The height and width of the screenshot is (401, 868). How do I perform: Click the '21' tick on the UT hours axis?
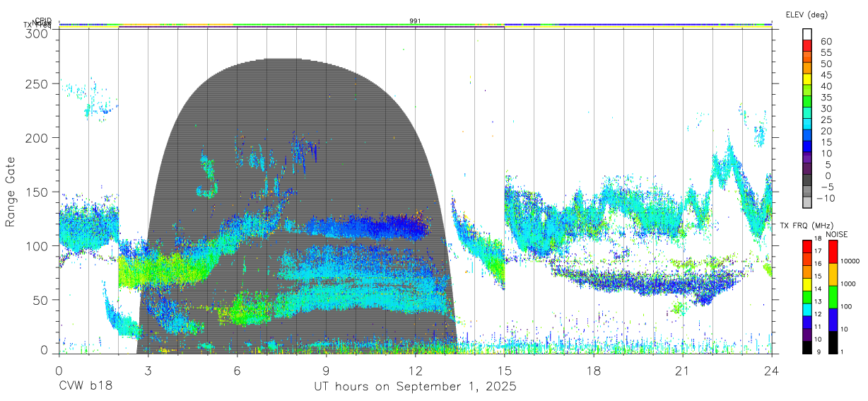(682, 371)
